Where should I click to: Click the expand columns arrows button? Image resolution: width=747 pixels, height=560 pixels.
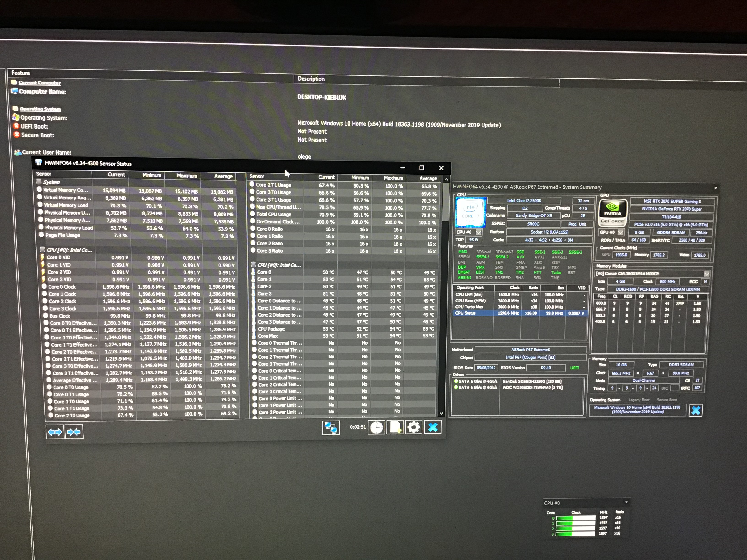55,432
